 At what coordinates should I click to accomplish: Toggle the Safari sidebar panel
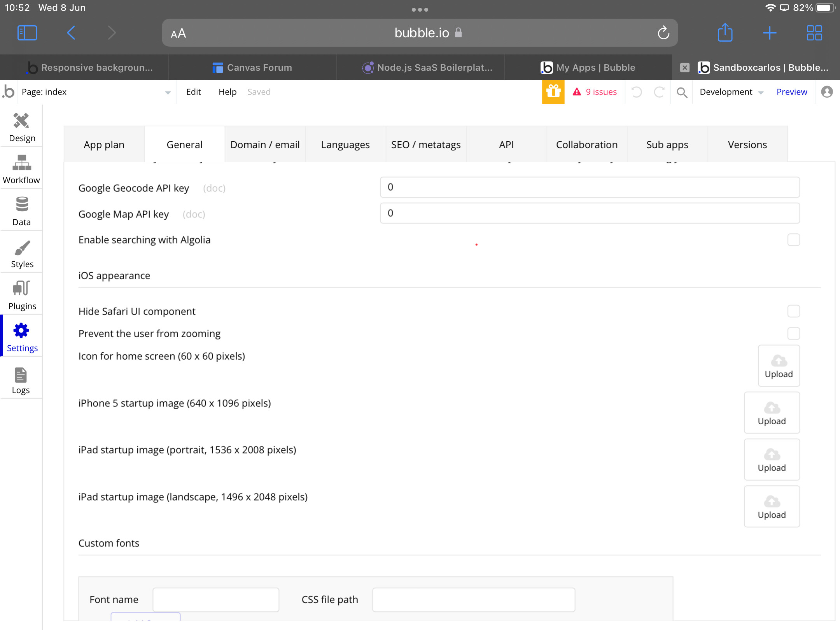[x=27, y=33]
